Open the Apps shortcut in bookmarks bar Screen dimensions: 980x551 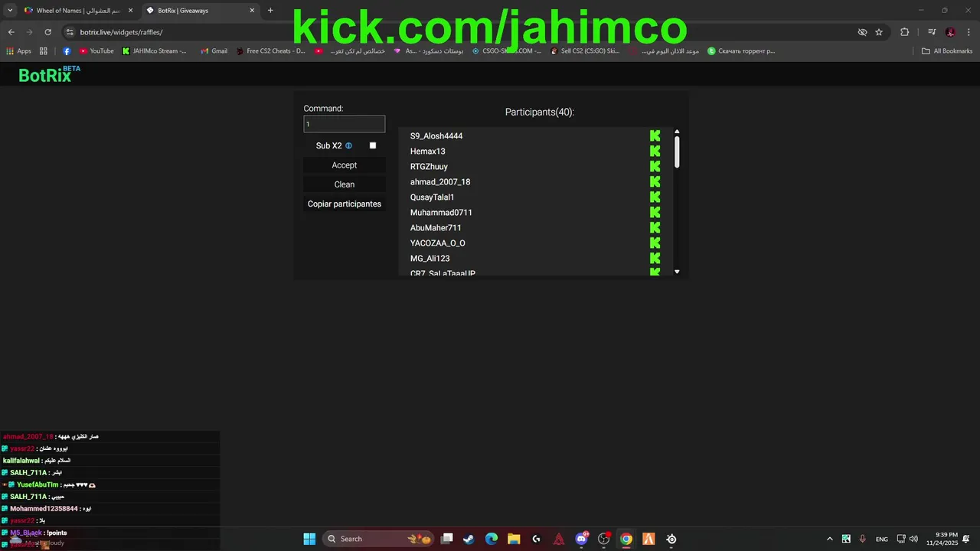19,51
